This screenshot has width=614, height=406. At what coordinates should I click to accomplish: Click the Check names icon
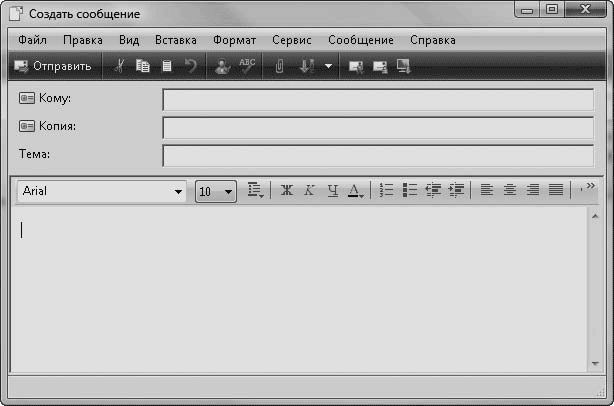[222, 67]
